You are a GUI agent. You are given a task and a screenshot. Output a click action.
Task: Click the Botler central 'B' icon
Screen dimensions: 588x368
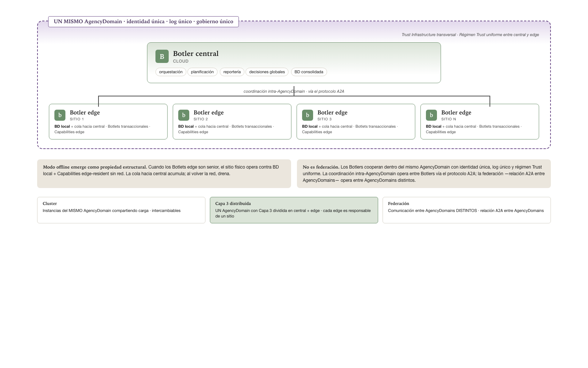[162, 56]
